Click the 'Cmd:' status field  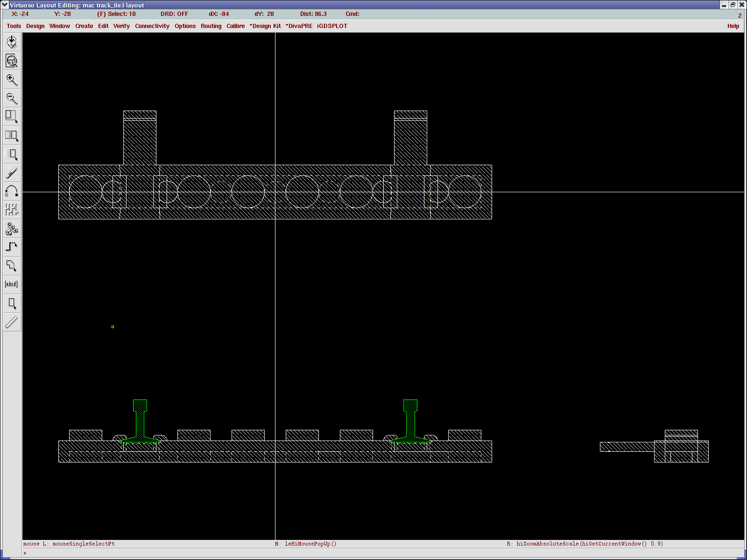click(352, 14)
